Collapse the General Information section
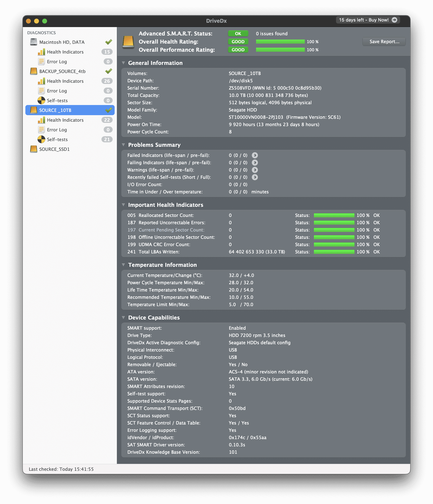This screenshot has width=433, height=504. [x=123, y=63]
